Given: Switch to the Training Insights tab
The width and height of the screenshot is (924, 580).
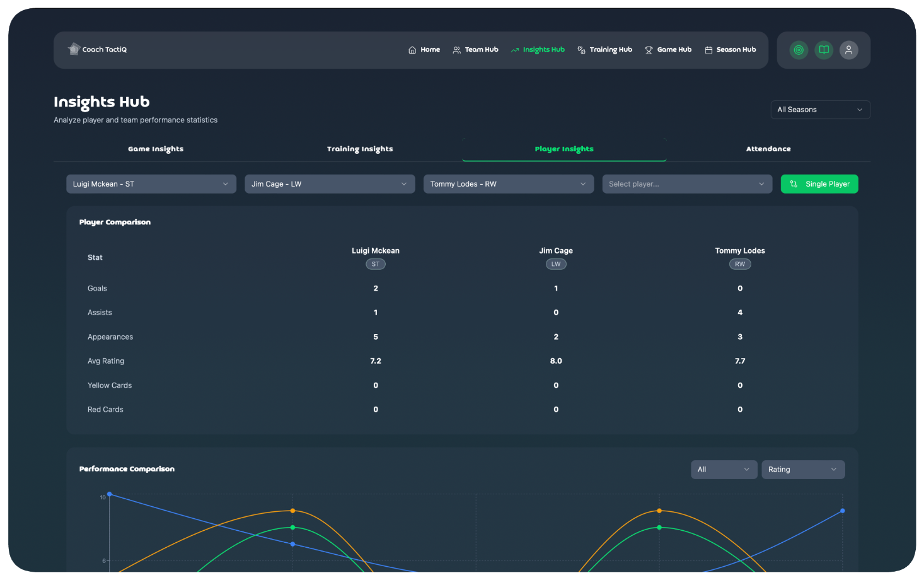Looking at the screenshot, I should click(x=360, y=149).
